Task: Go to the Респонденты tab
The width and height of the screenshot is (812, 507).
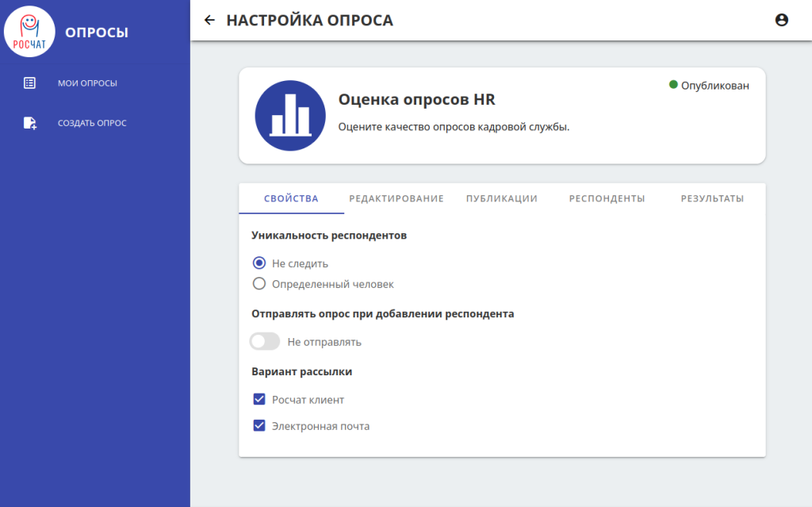Action: tap(607, 198)
